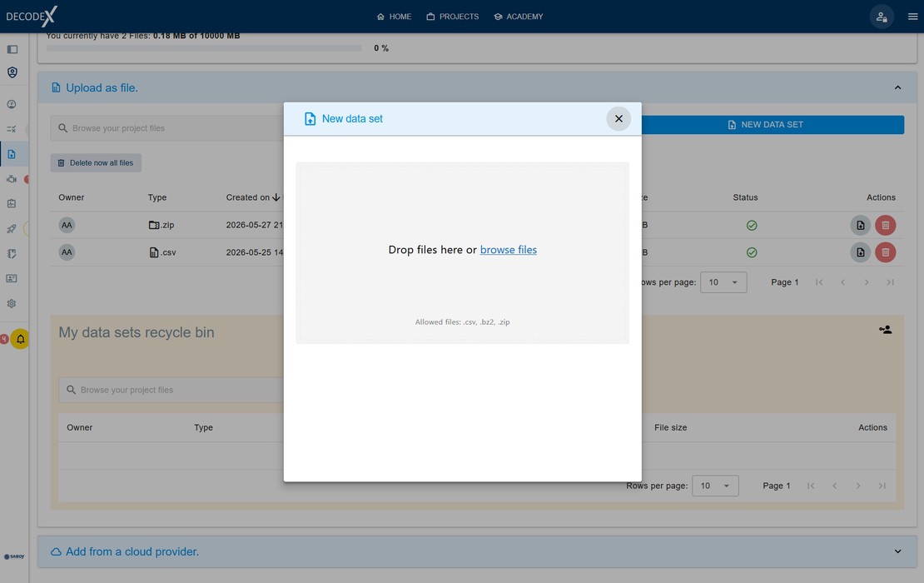The width and height of the screenshot is (924, 583).
Task: Click the 'Type' column header in the files table
Action: [x=157, y=197]
